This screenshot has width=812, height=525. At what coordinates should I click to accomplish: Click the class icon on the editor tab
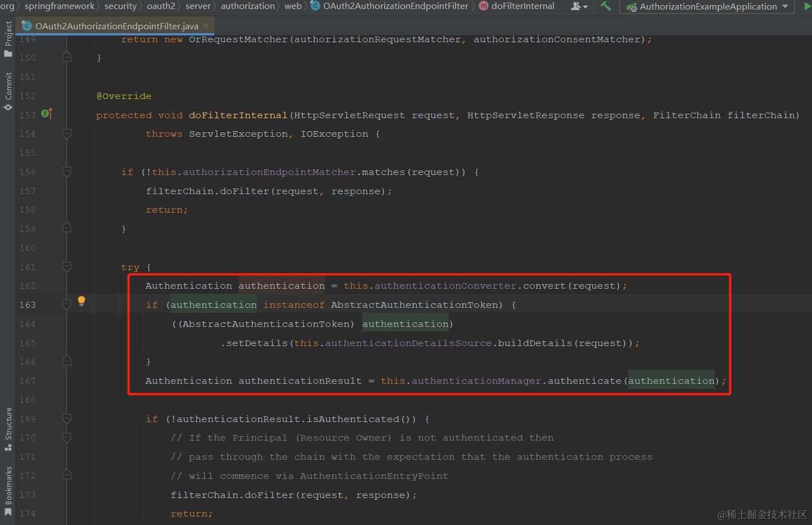coord(26,25)
